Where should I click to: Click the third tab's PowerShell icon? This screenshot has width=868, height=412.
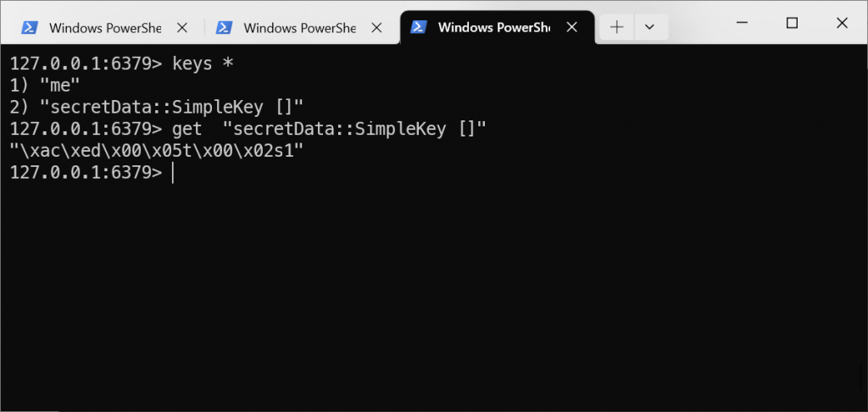click(x=419, y=27)
